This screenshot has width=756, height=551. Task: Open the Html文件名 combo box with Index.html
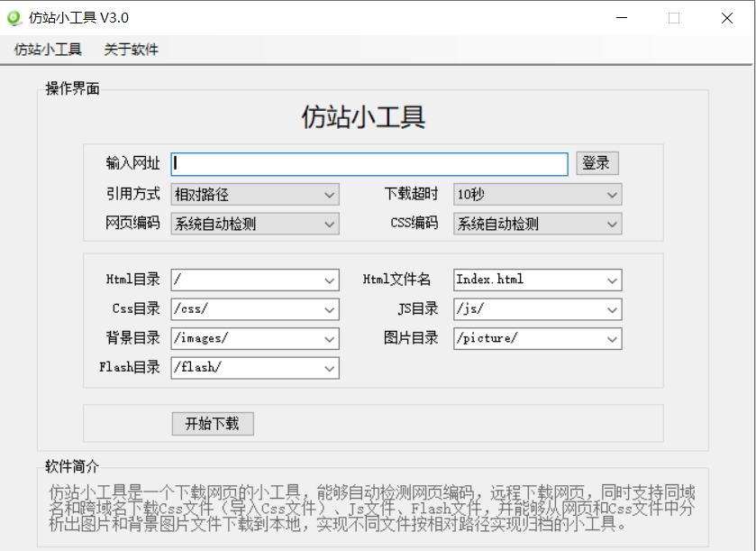[x=538, y=280]
